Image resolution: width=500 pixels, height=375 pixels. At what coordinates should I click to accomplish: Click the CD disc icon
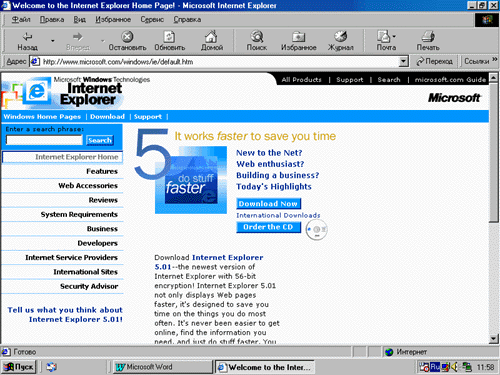[x=316, y=229]
